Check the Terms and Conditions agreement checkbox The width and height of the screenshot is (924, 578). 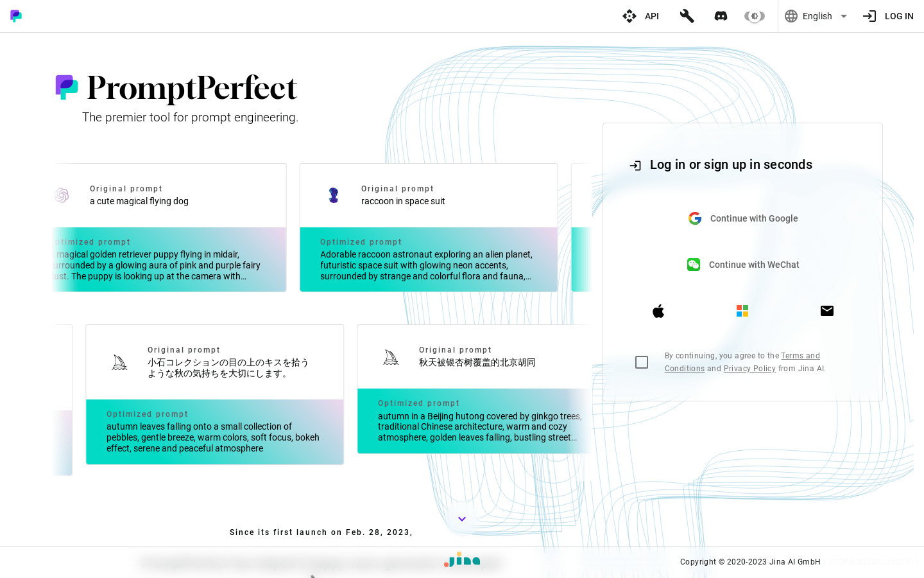coord(642,362)
